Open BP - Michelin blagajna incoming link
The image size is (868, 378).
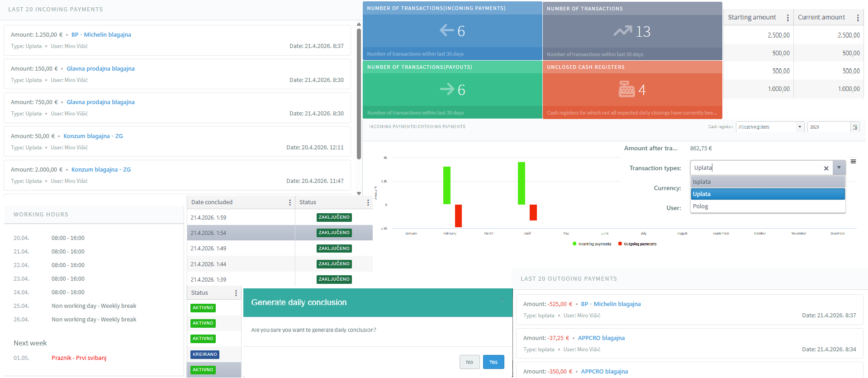(101, 35)
